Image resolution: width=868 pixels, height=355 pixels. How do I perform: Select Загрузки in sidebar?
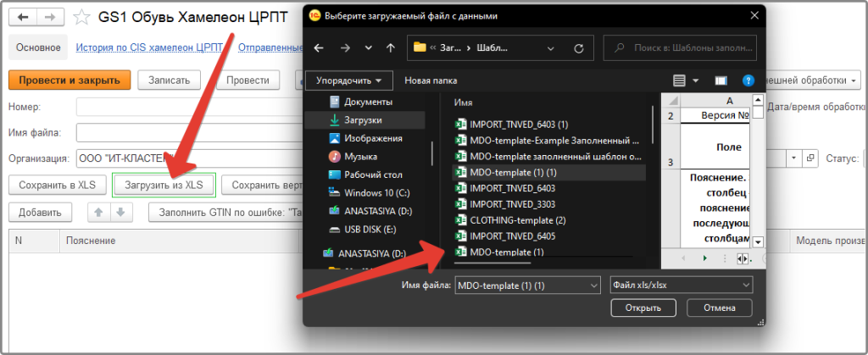pos(365,120)
